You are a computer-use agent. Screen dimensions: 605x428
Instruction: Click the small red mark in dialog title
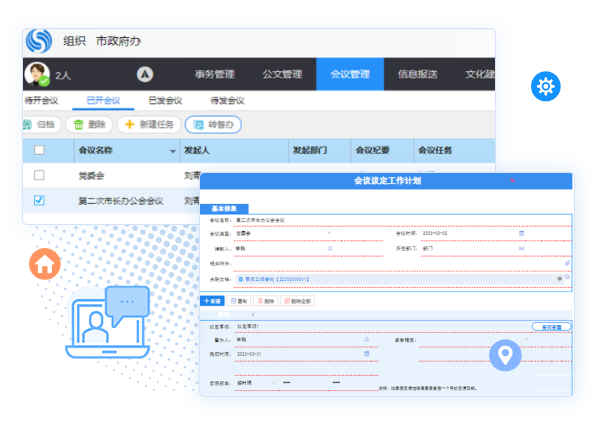pyautogui.click(x=512, y=180)
